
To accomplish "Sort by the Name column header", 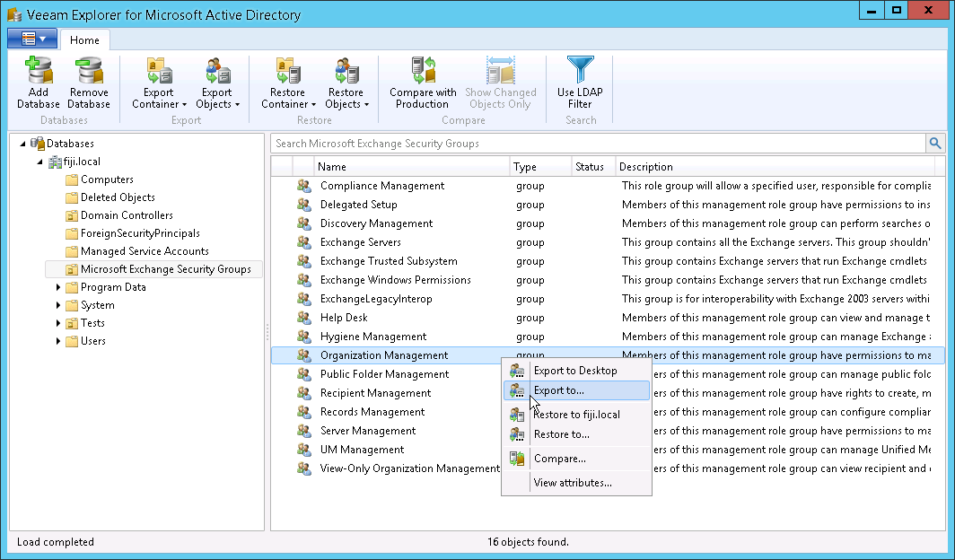I will coord(412,167).
